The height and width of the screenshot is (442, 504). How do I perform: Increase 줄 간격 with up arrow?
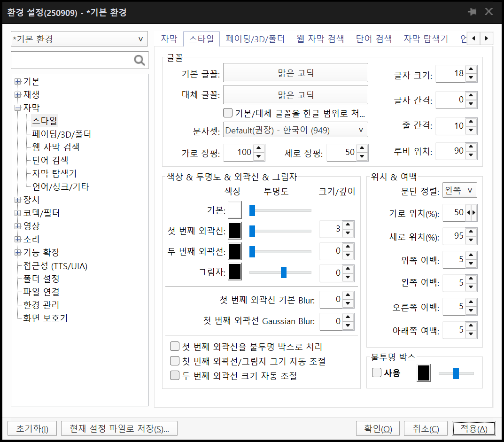pyautogui.click(x=471, y=122)
